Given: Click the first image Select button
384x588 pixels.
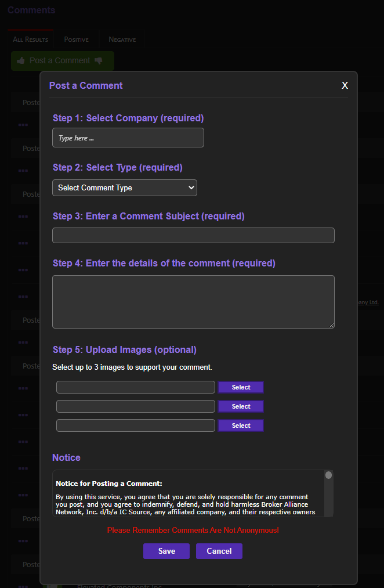Looking at the screenshot, I should coord(241,388).
